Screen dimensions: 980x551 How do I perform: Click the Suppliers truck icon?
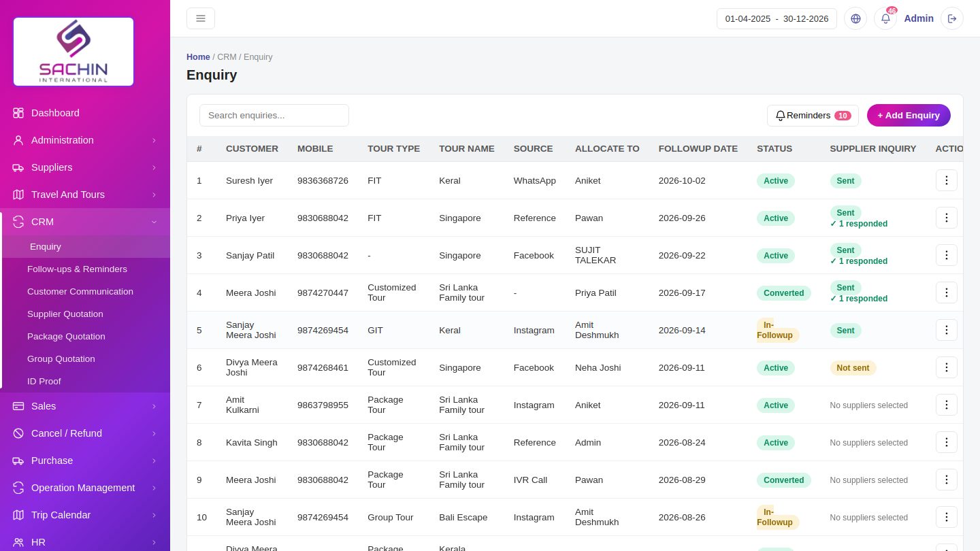coord(18,167)
